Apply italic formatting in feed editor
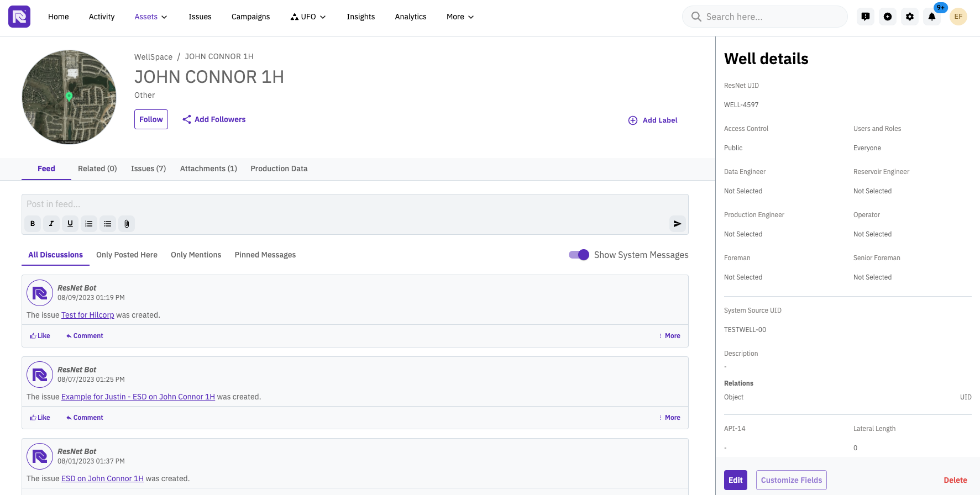 (51, 224)
